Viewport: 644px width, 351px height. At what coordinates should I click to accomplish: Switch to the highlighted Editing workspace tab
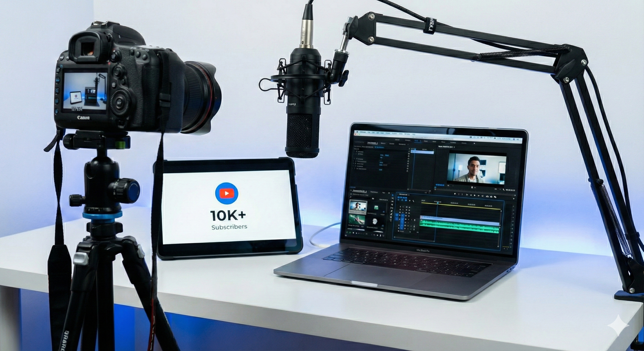[x=416, y=141]
